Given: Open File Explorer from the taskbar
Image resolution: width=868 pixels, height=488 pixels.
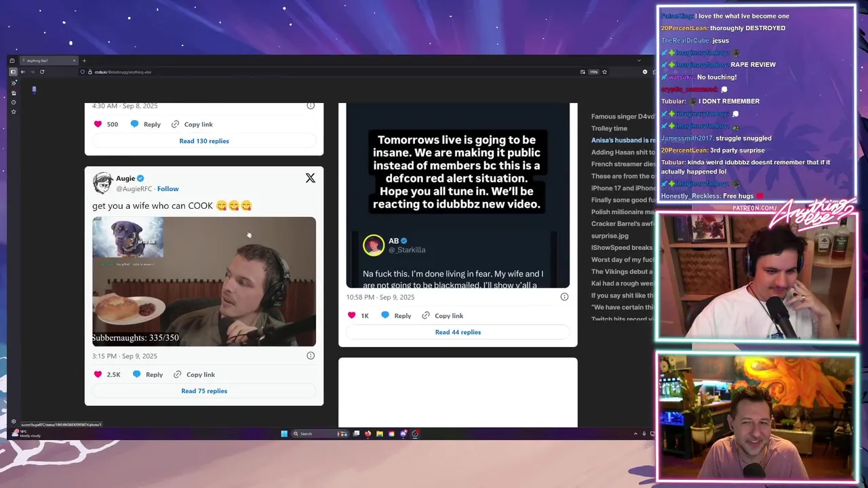Looking at the screenshot, I should coord(380,434).
